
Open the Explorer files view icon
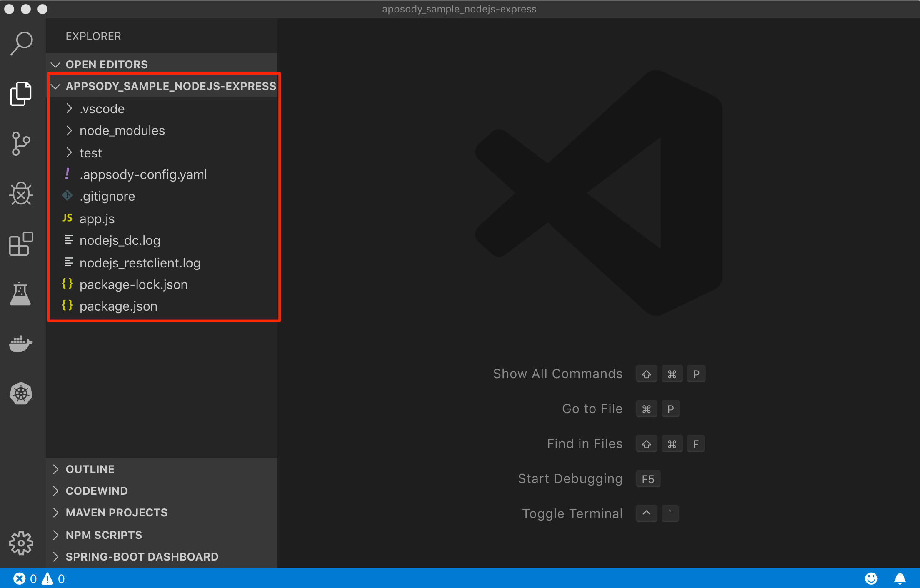[21, 93]
